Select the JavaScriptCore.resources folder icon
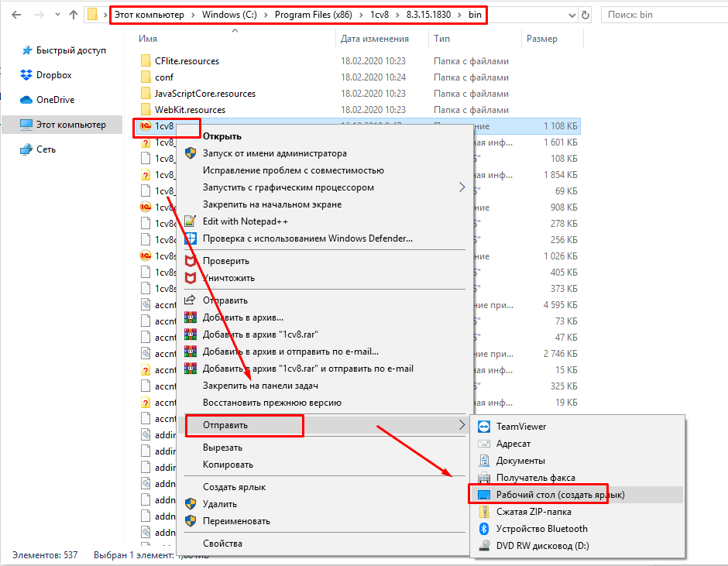The image size is (728, 566). (146, 94)
